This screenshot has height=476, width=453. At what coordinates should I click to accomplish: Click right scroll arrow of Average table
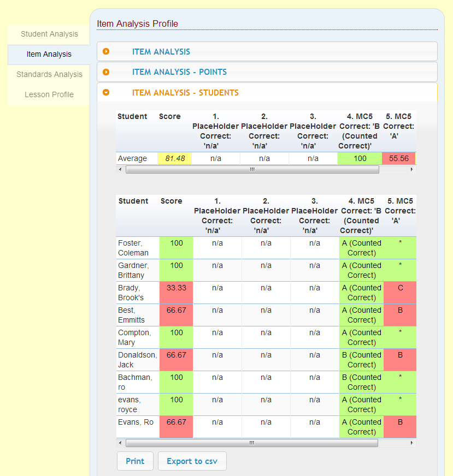(x=411, y=169)
